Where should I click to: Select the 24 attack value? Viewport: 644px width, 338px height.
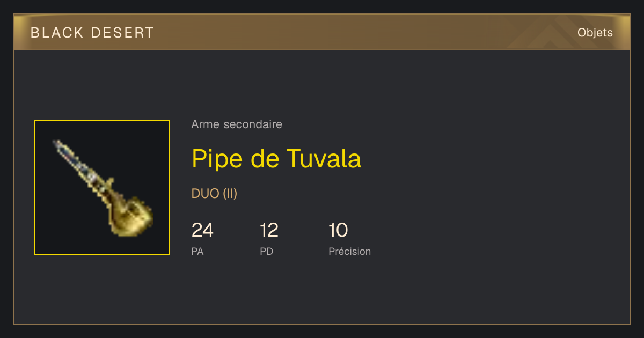[202, 230]
